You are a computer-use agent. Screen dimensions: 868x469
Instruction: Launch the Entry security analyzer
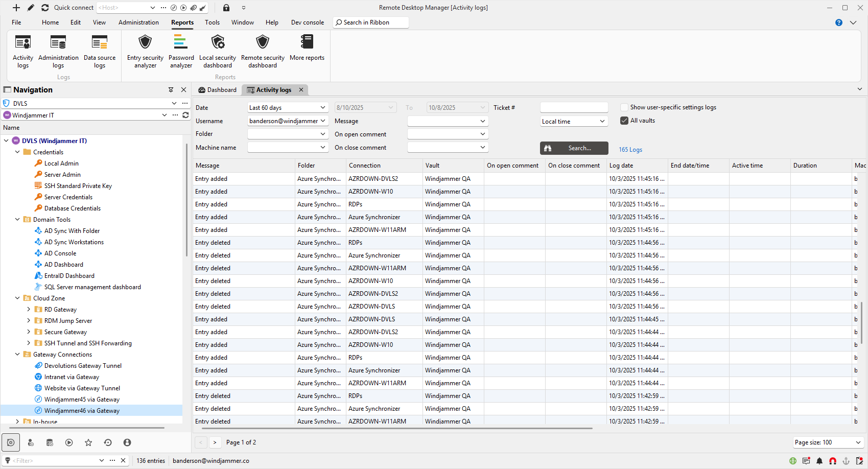(145, 51)
